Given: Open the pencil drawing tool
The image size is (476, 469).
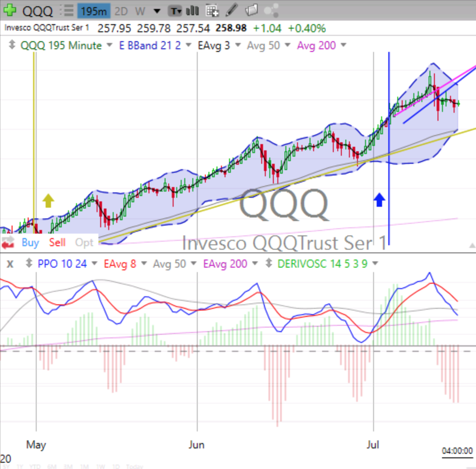Looking at the screenshot, I should [x=231, y=11].
